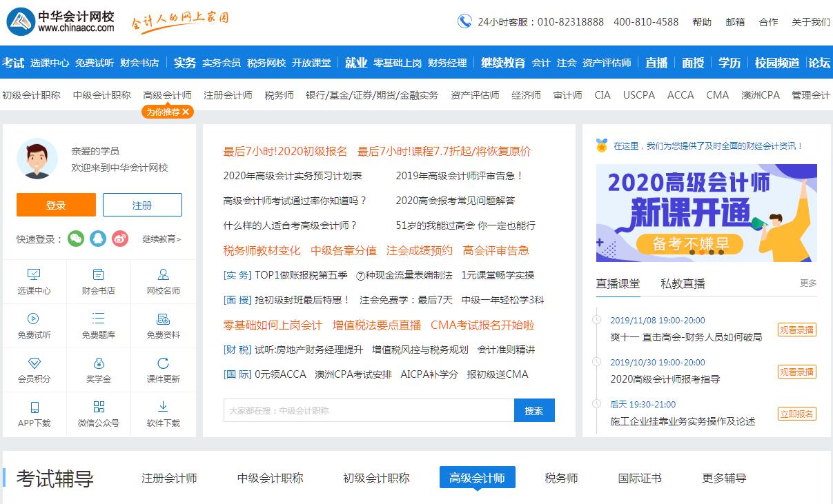
Task: Open the 2020高级会计师 新课开通 banner
Action: (x=706, y=212)
